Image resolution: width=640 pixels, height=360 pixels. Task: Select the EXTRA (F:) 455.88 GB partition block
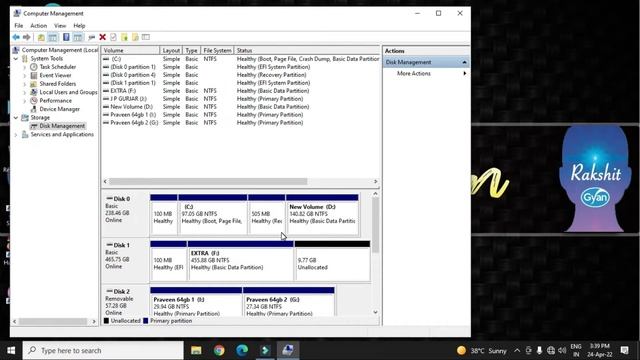click(x=240, y=260)
